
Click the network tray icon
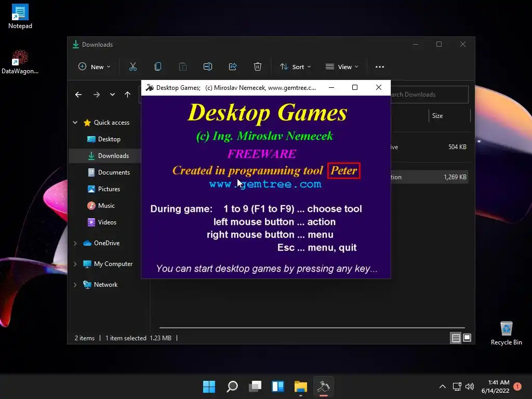[457, 387]
